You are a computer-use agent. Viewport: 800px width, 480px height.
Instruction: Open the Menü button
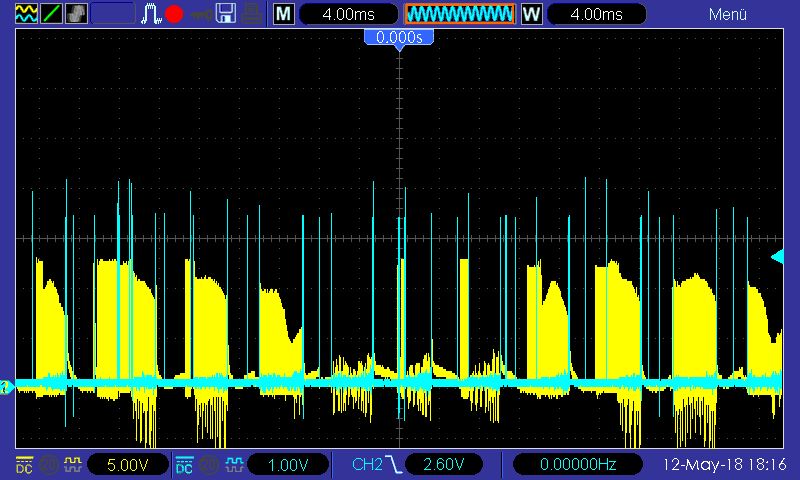click(x=728, y=14)
